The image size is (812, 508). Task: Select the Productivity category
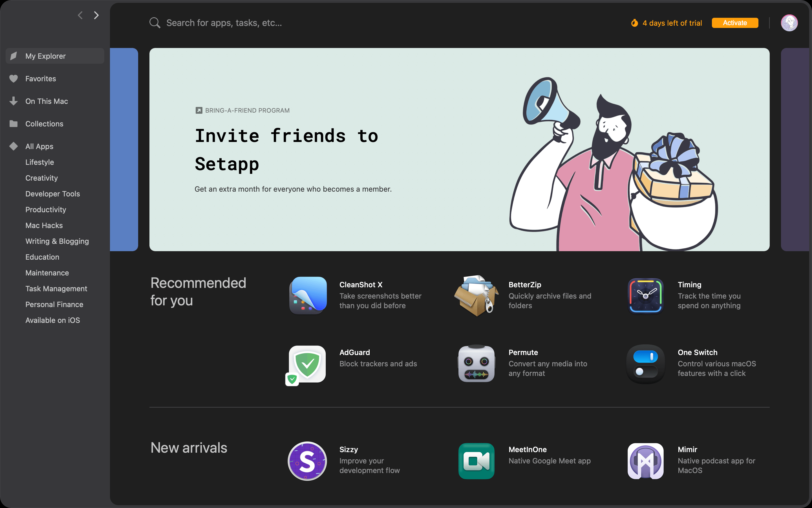[x=46, y=209]
